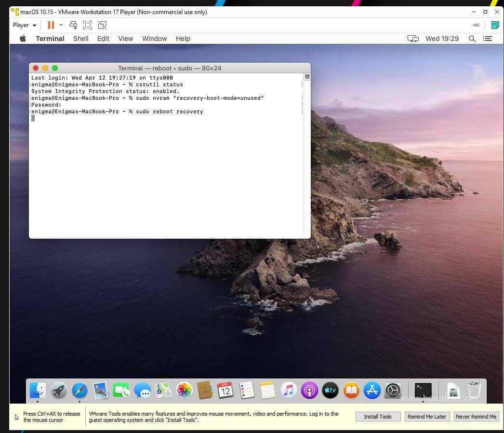Open Notification Center from the menu bar
The width and height of the screenshot is (504, 433).
(488, 39)
